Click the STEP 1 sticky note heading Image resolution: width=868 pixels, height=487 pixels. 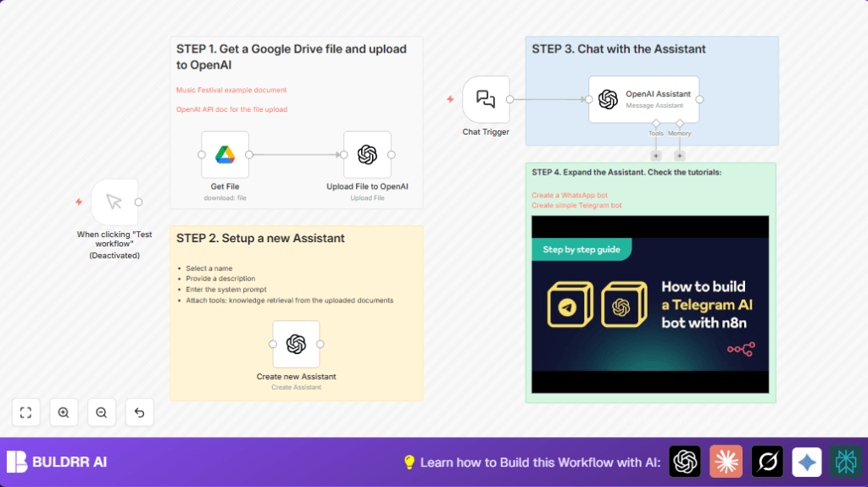coord(292,57)
